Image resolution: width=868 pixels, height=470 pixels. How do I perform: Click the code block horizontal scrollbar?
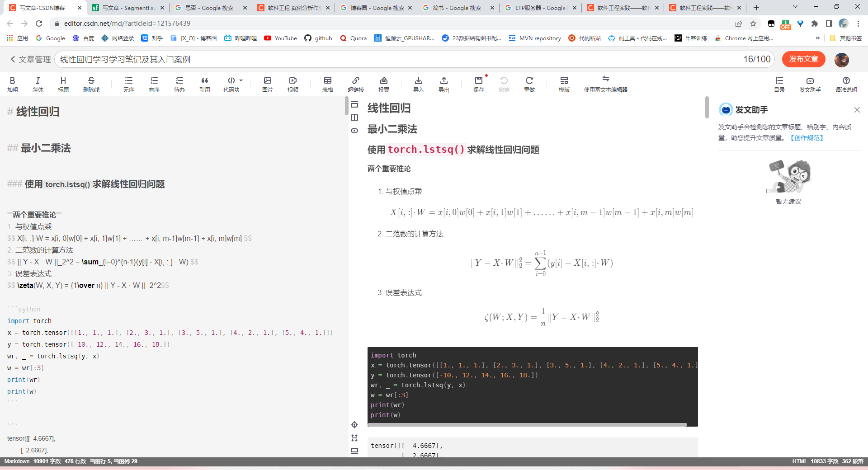pos(527,425)
